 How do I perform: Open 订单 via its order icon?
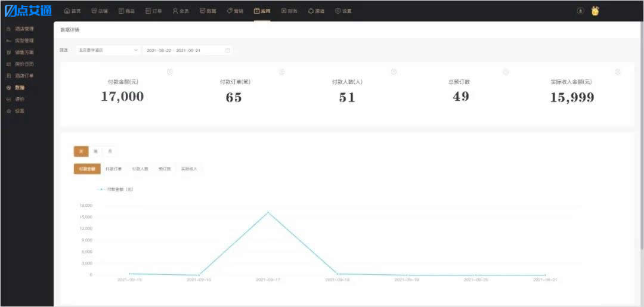click(x=148, y=11)
